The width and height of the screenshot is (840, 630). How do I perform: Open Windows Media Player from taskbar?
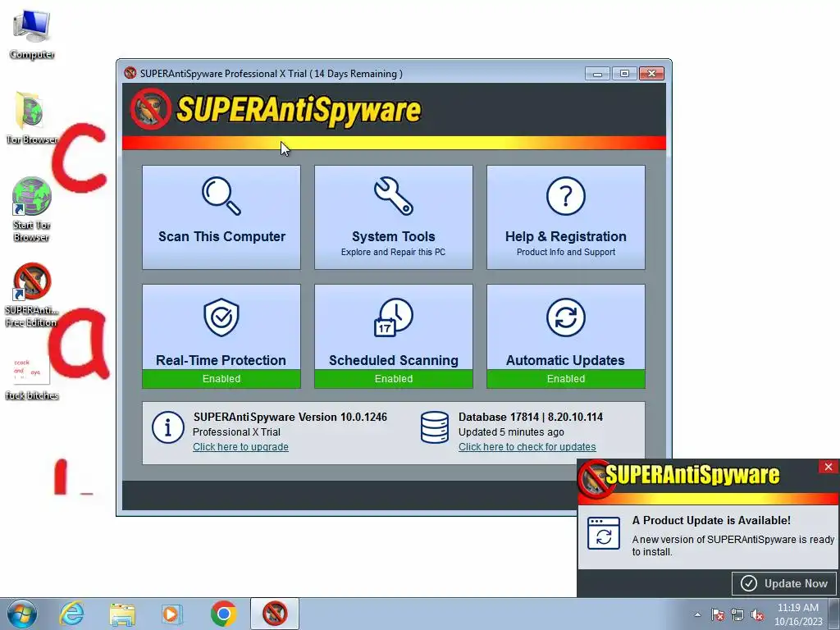172,614
